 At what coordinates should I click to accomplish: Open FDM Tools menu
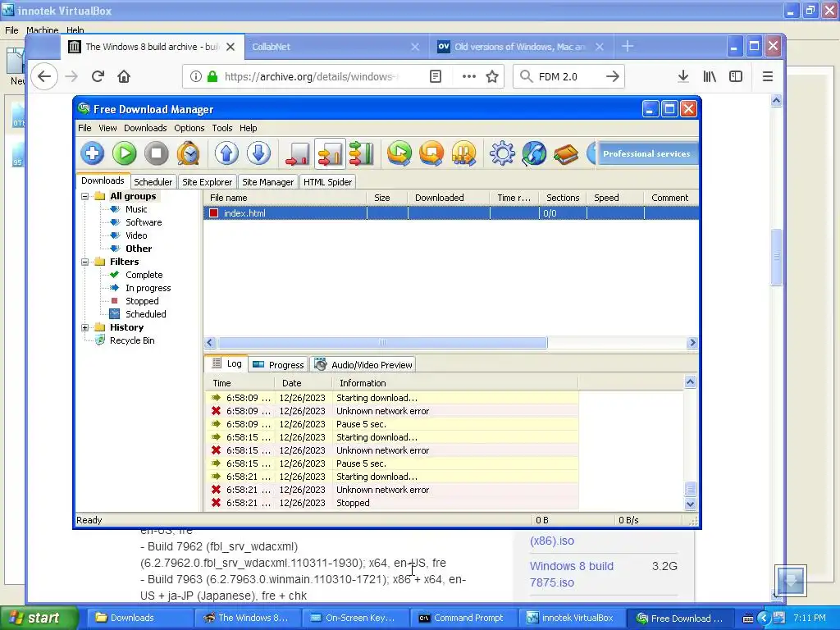[x=221, y=128]
